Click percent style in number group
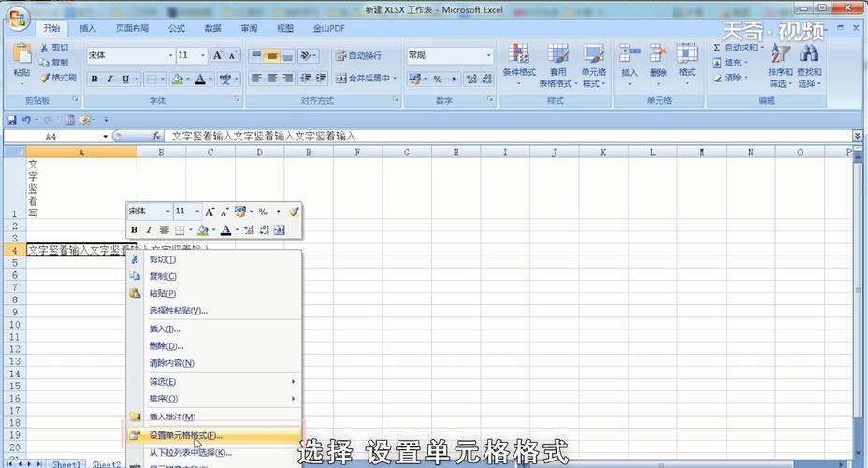Screen dimensions: 868x468 (438, 80)
